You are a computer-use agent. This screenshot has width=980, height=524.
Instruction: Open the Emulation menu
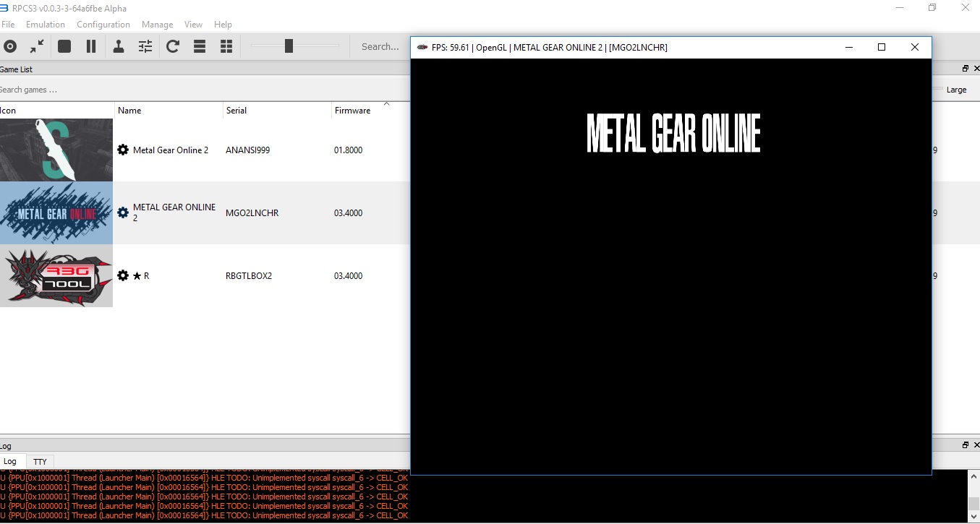pos(46,25)
